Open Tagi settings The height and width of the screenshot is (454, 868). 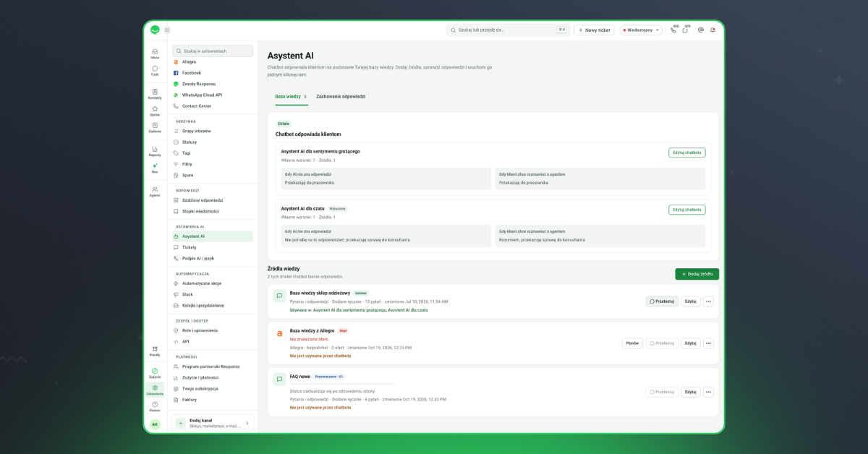(x=213, y=153)
